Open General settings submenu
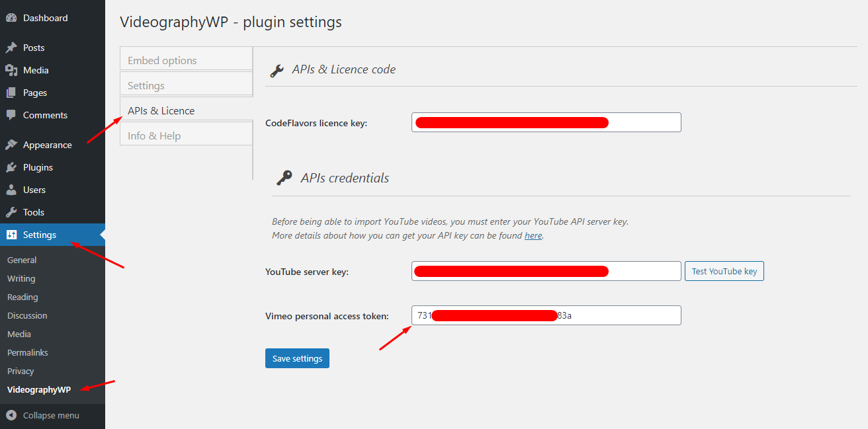The image size is (868, 429). click(x=22, y=260)
